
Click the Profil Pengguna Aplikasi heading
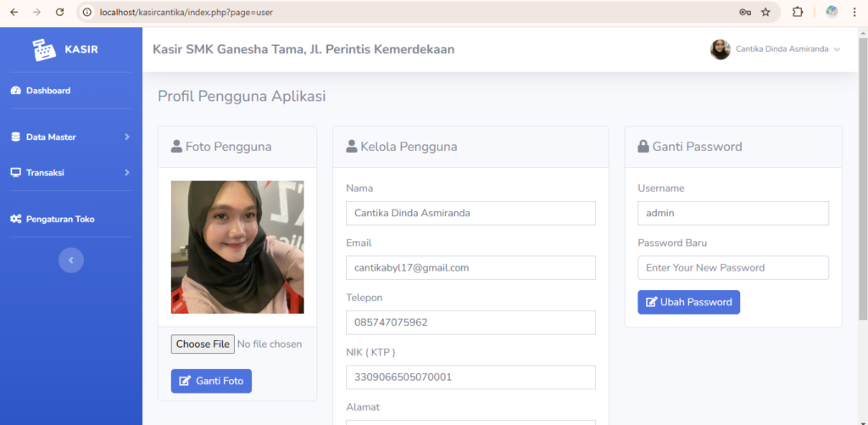pos(242,97)
